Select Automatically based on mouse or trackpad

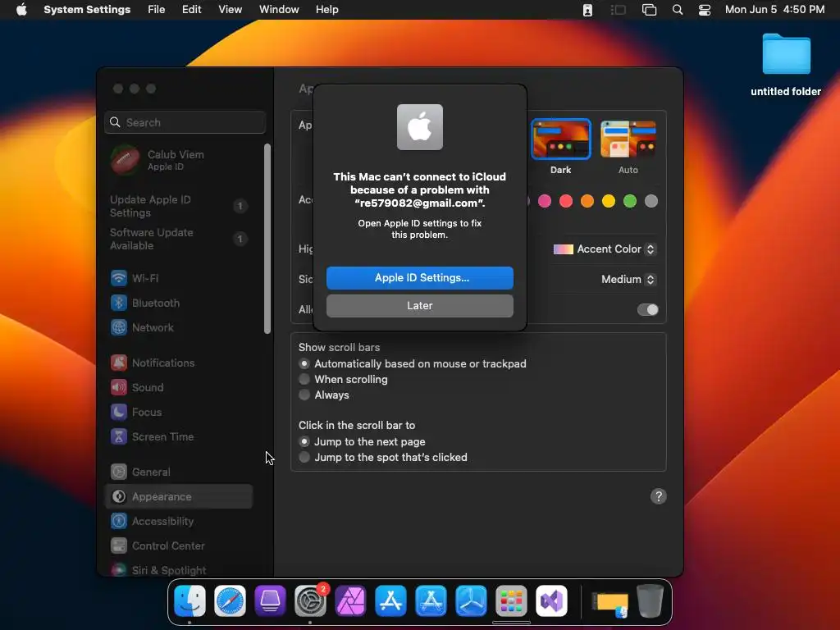pos(304,363)
